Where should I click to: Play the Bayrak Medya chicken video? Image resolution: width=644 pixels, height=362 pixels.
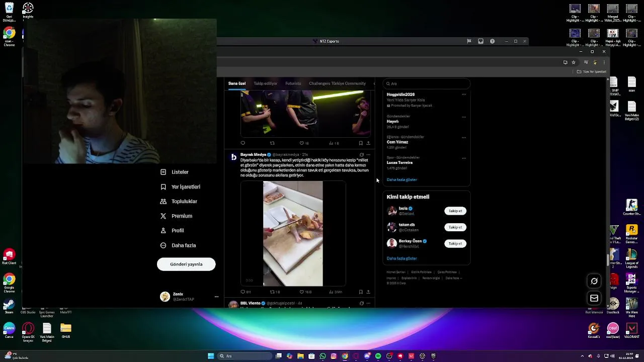point(293,234)
